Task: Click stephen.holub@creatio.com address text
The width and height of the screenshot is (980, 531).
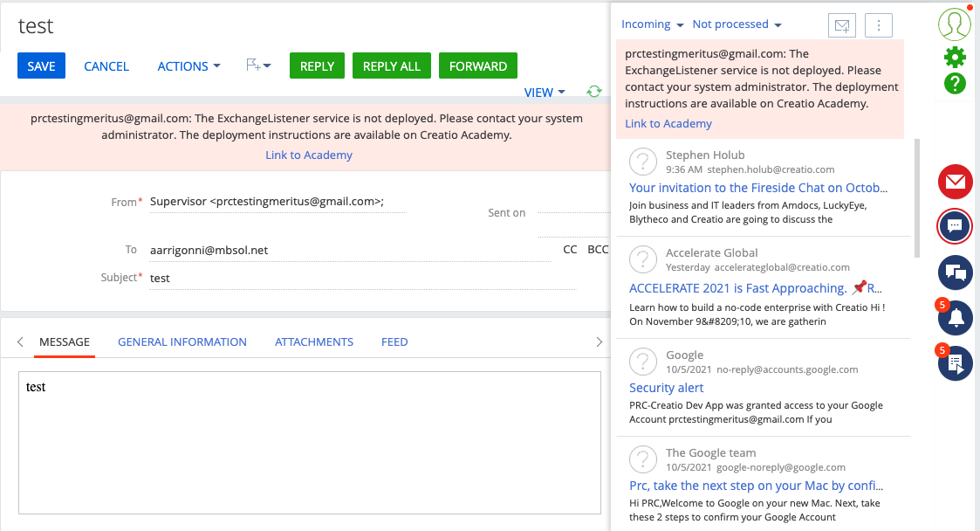Action: [x=771, y=169]
